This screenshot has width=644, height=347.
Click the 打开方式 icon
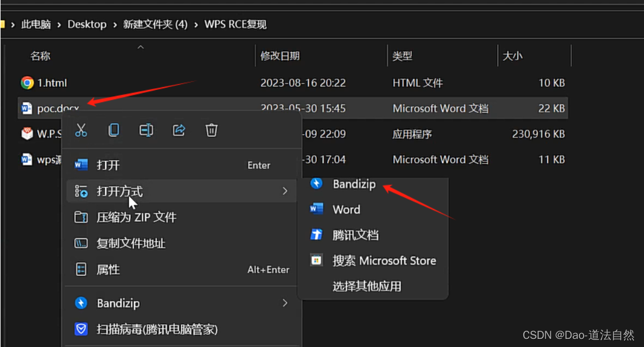81,191
